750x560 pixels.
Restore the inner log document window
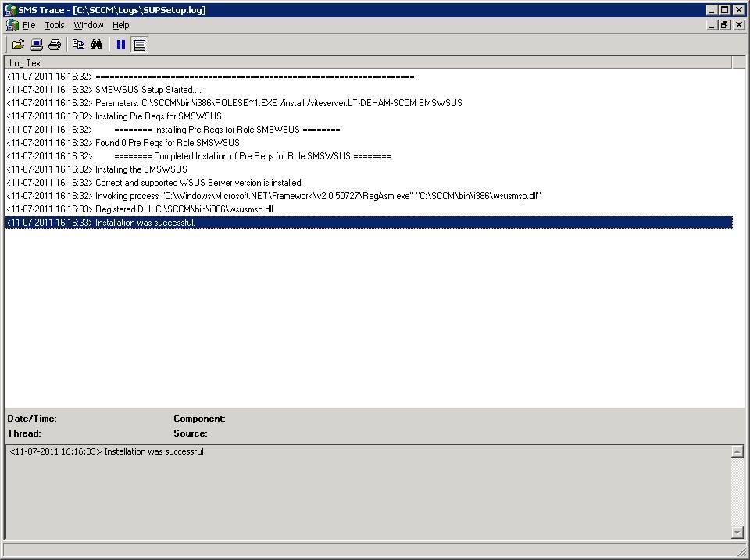pos(725,25)
